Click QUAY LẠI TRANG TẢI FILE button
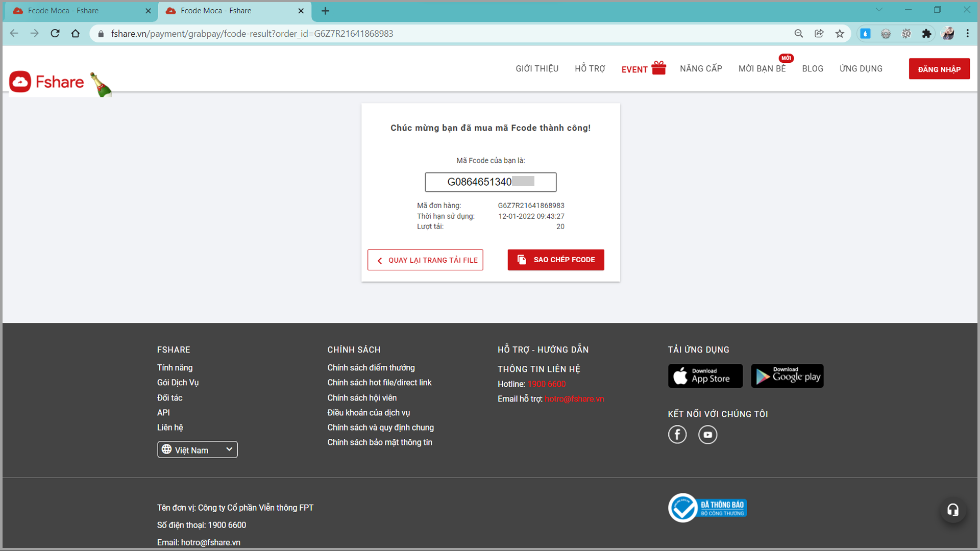Viewport: 980px width, 551px height. point(425,260)
